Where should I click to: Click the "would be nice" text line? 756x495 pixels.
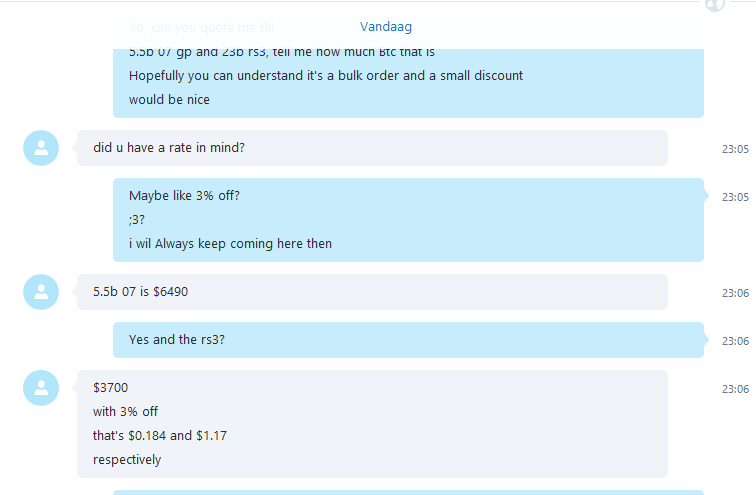169,100
